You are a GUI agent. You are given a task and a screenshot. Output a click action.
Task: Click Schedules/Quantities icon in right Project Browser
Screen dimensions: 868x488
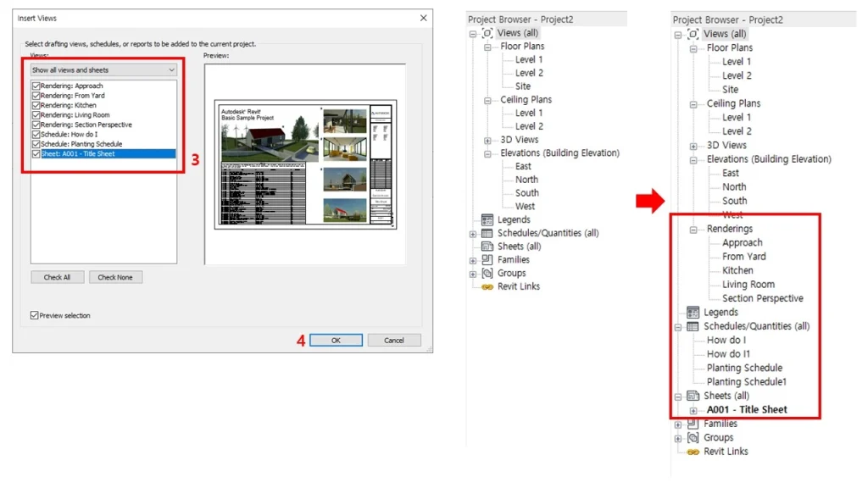693,326
